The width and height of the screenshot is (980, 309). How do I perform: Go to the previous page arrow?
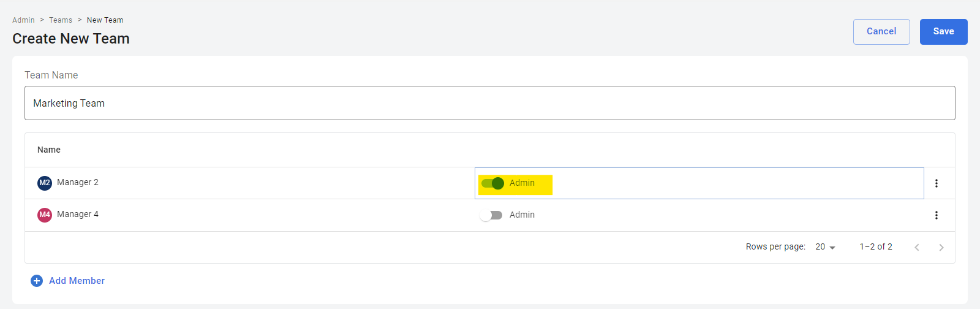click(917, 247)
